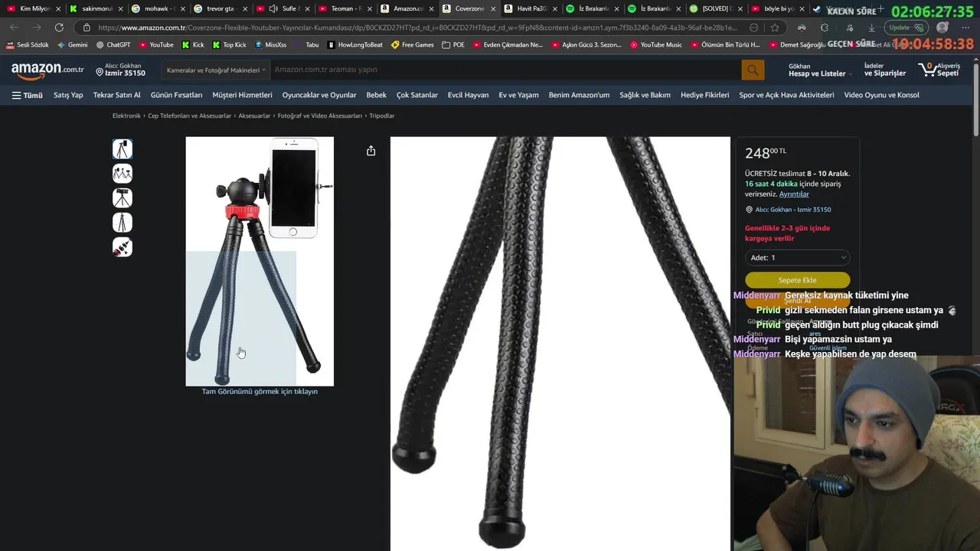Switch to the trevor gta browser tab
Viewport: 980px width, 551px height.
coord(220,8)
